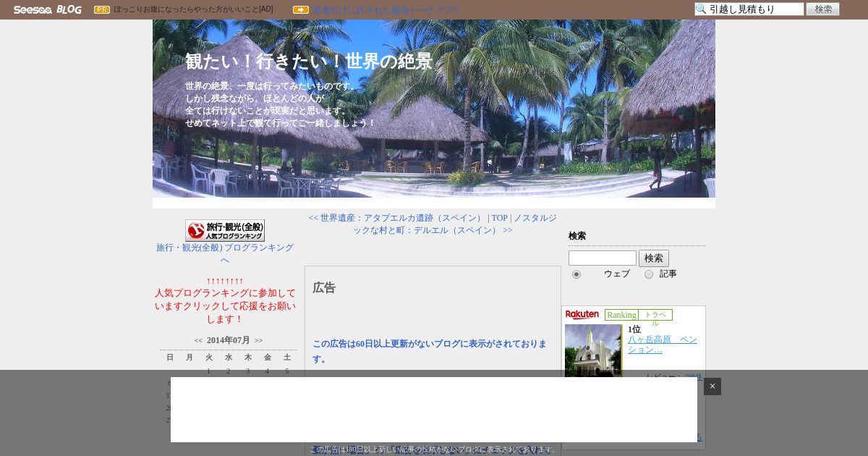The height and width of the screenshot is (456, 868).
Task: Click the top bar 検索 button
Action: tap(823, 9)
